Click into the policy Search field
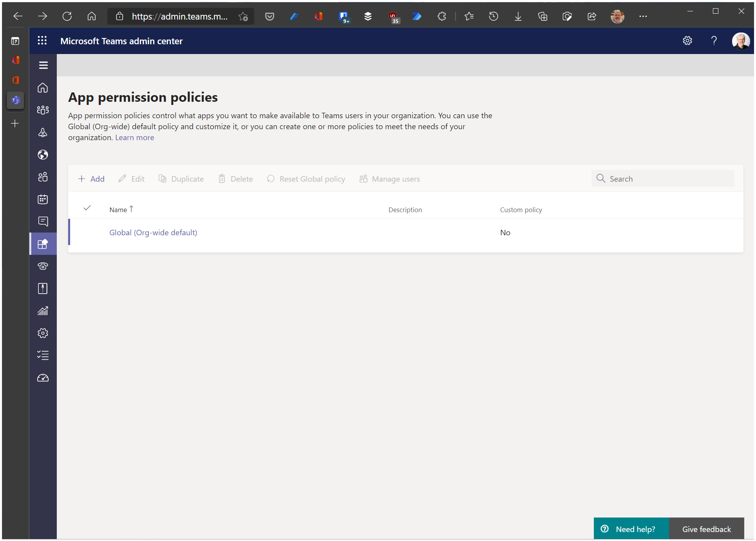 tap(666, 179)
